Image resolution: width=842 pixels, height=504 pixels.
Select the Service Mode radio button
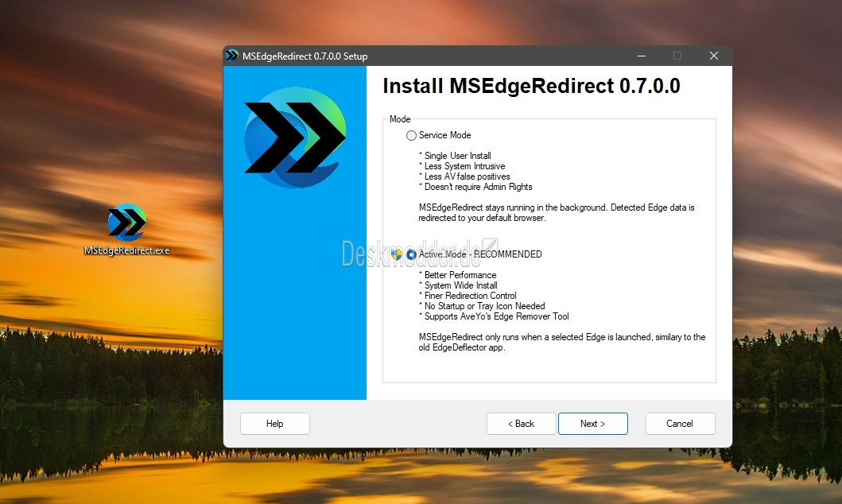pos(411,135)
